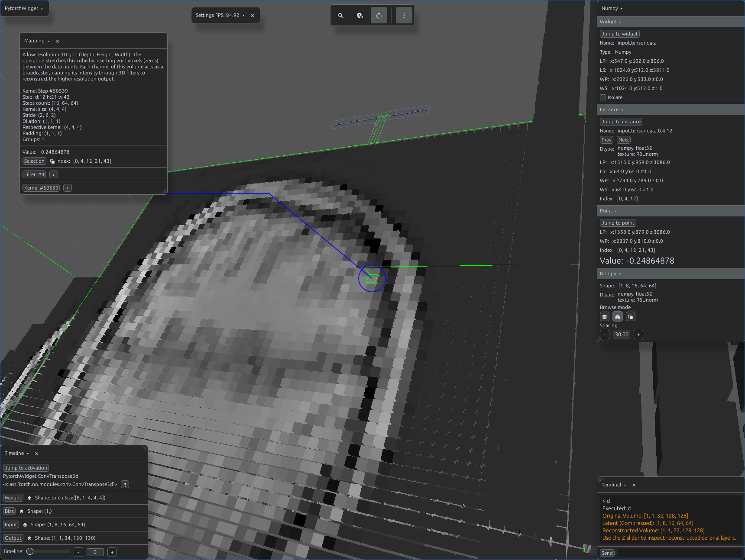
Task: Expand the Settings FPS dropdown arrow
Action: tap(243, 16)
